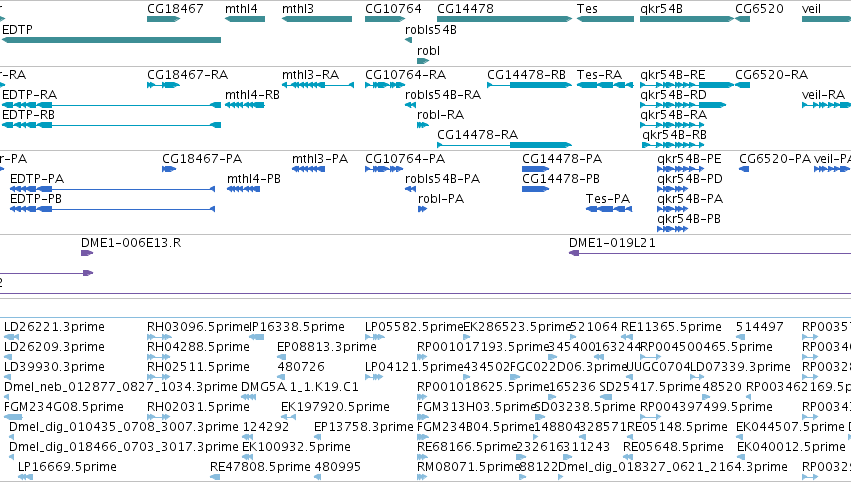Open the CG14478-RA transcript label
Screen dimensions: 851x482
click(x=478, y=134)
